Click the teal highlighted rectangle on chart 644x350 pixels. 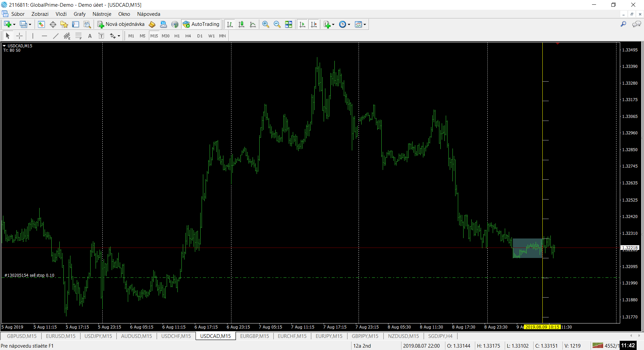tap(527, 248)
